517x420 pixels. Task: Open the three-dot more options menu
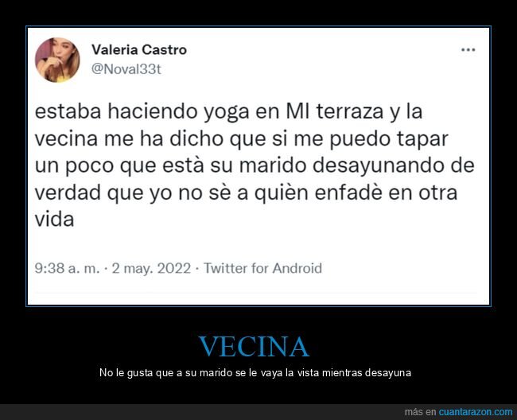coord(468,50)
